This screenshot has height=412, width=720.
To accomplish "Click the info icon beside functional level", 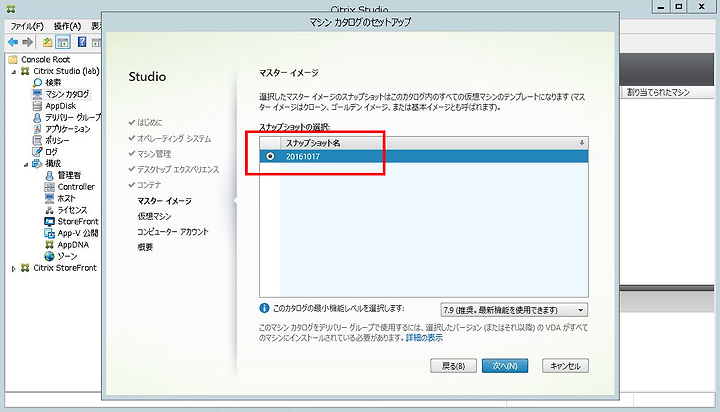I will coord(264,308).
